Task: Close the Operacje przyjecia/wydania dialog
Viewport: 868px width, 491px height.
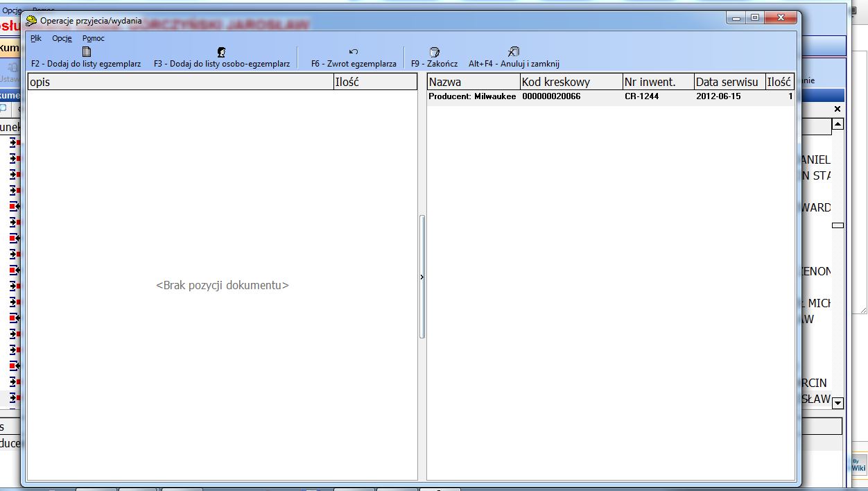Action: pos(780,17)
